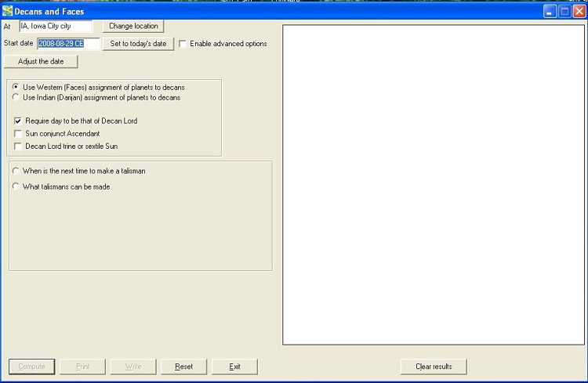This screenshot has width=588, height=383.
Task: Choose 'What talismans can be made' option
Action: (x=16, y=186)
